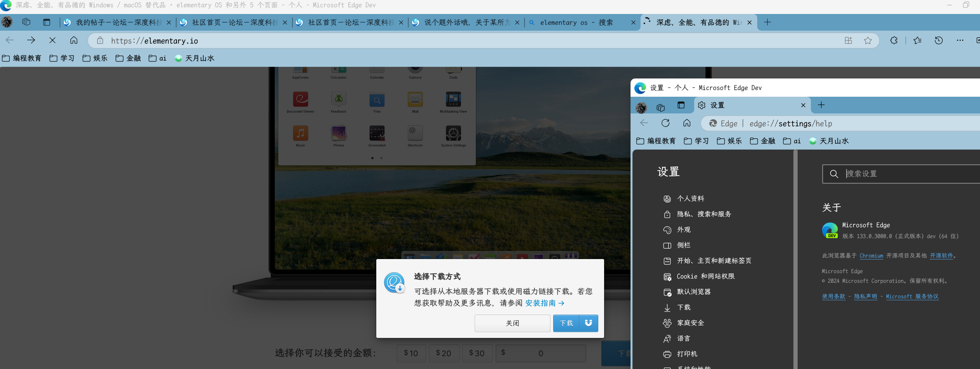Switch to 'elementary os - 搜索' tab
Screen dimensions: 980x369
click(x=582, y=23)
